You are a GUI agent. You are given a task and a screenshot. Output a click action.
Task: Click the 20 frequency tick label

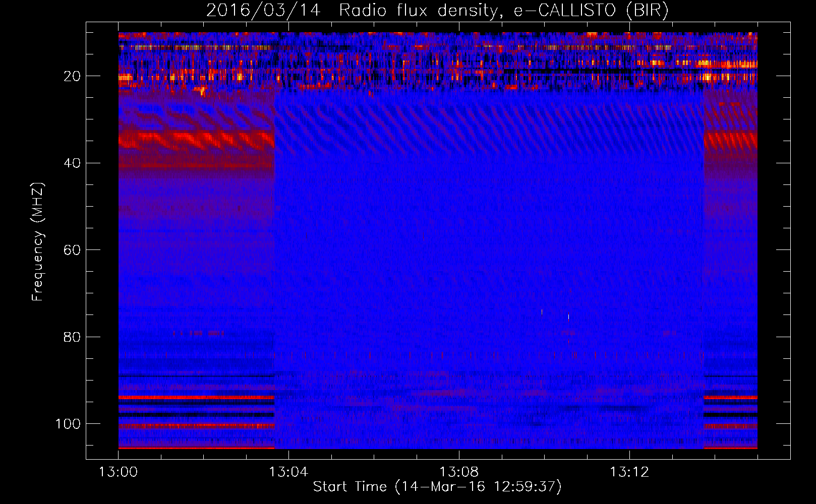pyautogui.click(x=72, y=76)
